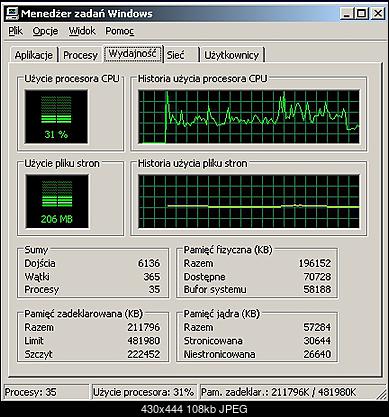Click the CPU usage gauge showing 31 %
The height and width of the screenshot is (417, 389).
[56, 116]
